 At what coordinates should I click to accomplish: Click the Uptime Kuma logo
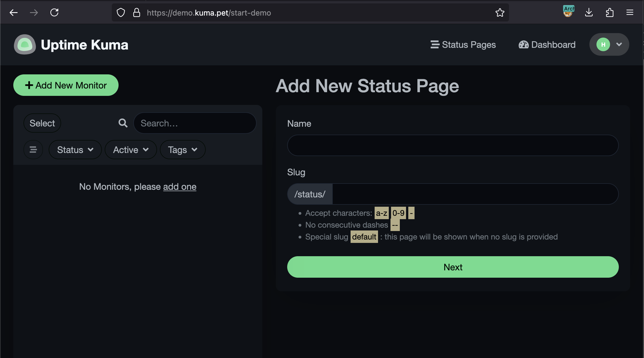pos(25,44)
